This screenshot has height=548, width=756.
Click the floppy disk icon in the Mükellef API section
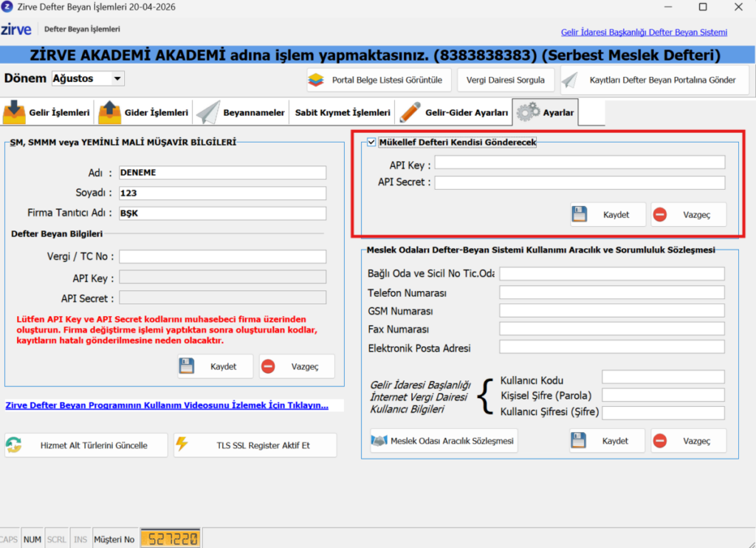(x=579, y=214)
